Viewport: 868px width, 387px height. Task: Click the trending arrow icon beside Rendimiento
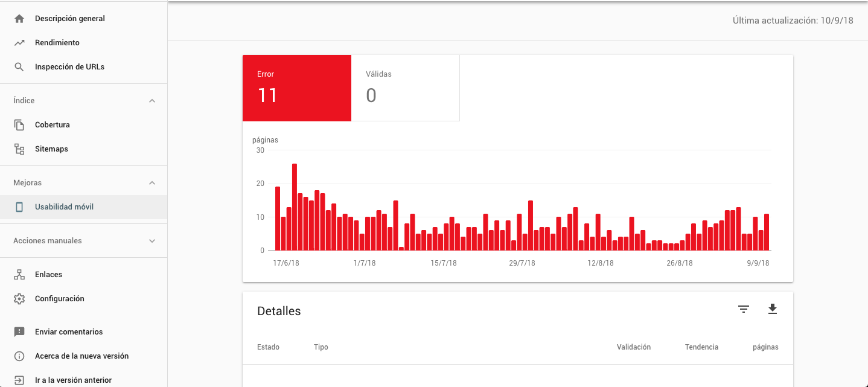(x=19, y=43)
